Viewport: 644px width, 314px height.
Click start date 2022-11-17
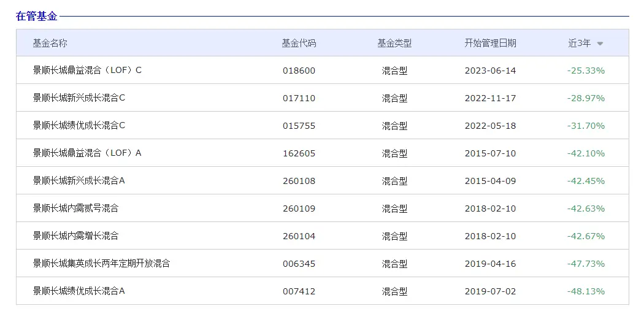click(491, 98)
